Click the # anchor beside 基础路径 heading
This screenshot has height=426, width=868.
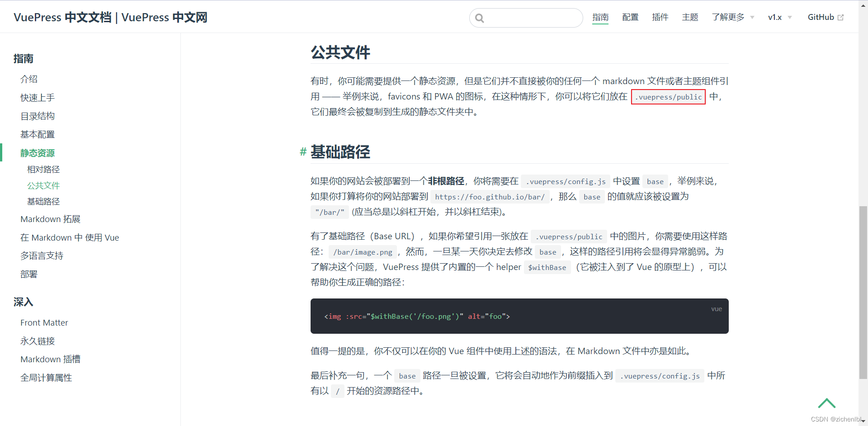coord(303,152)
